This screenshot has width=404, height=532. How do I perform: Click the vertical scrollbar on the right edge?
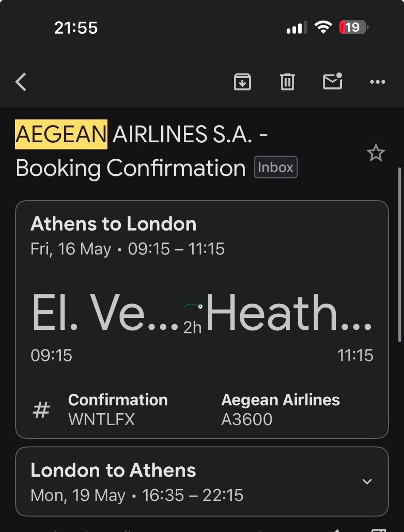point(400,255)
